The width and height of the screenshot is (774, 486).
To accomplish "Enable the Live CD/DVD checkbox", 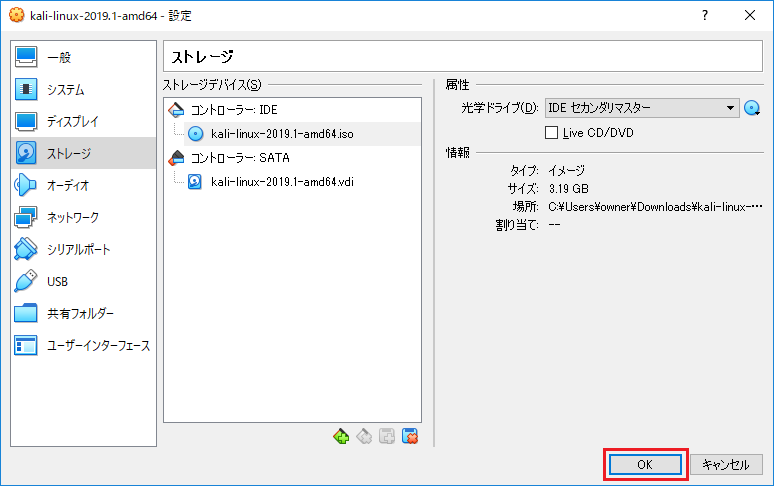I will click(551, 133).
